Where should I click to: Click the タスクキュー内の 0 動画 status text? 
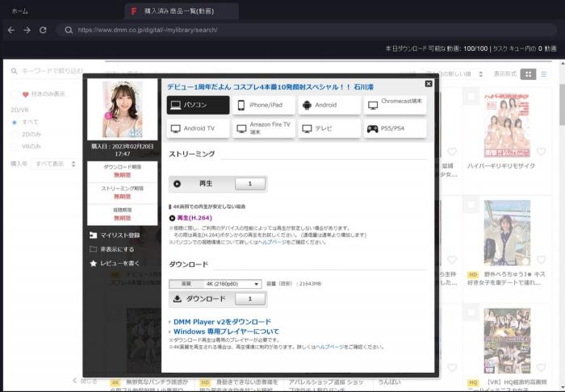pyautogui.click(x=525, y=48)
